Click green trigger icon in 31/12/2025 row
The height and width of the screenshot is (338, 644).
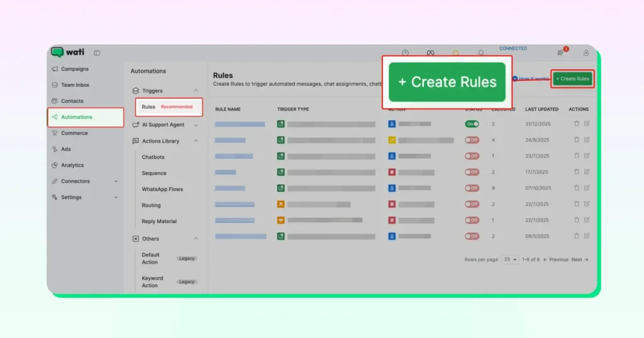point(281,124)
